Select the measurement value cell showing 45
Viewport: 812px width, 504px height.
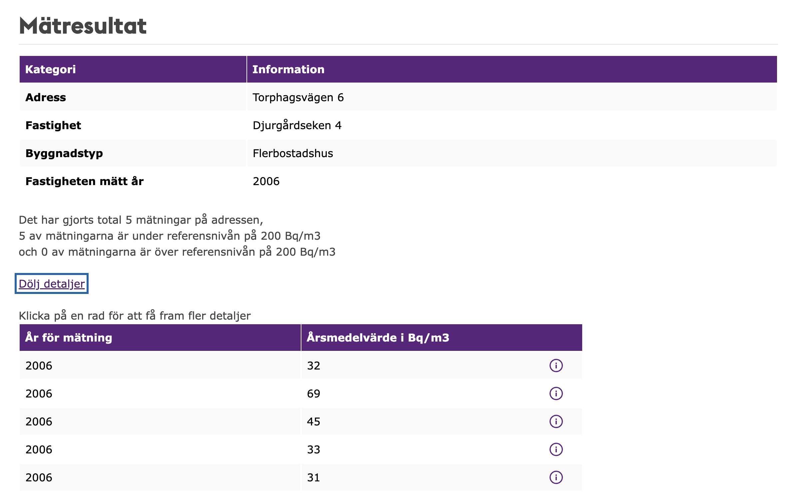313,422
